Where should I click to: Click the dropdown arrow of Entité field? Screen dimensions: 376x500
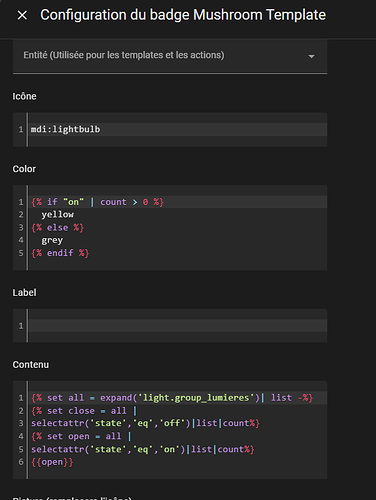[312, 56]
